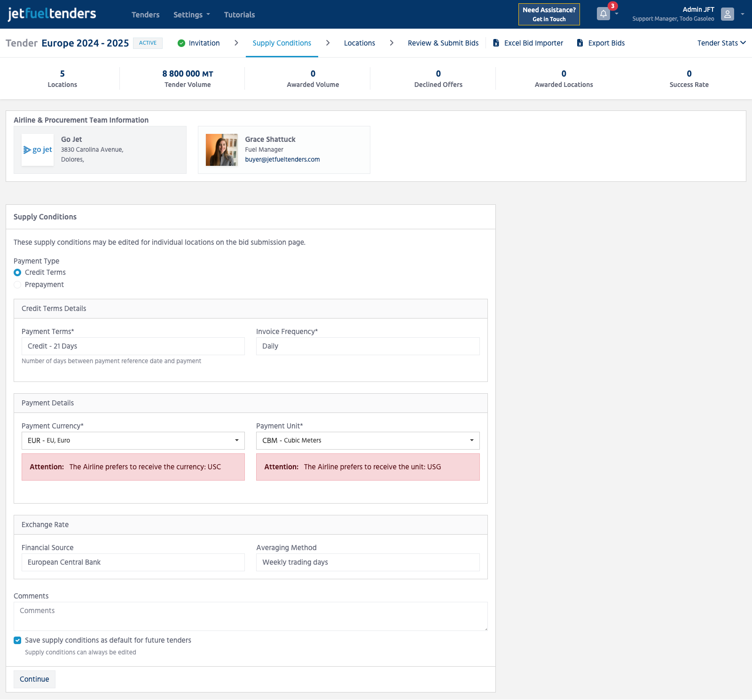This screenshot has height=700, width=752.
Task: Click the Excel Bid Importer file icon
Action: (496, 43)
